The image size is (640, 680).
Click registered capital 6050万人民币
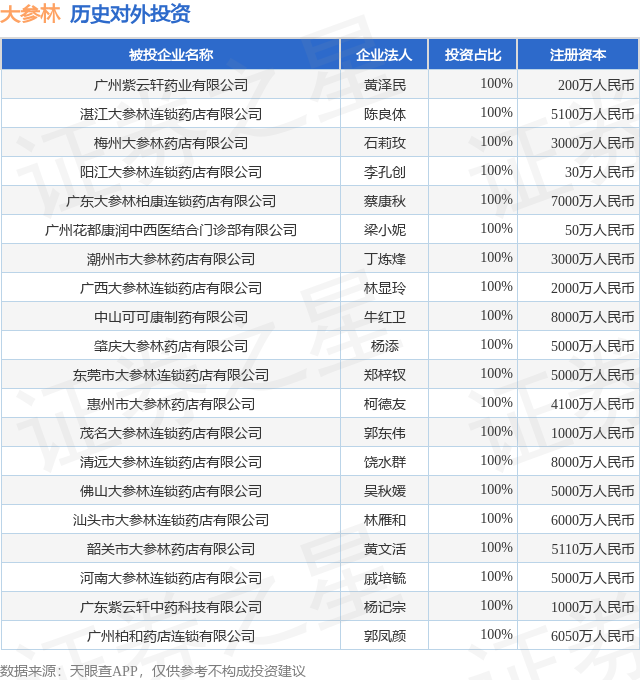point(592,636)
